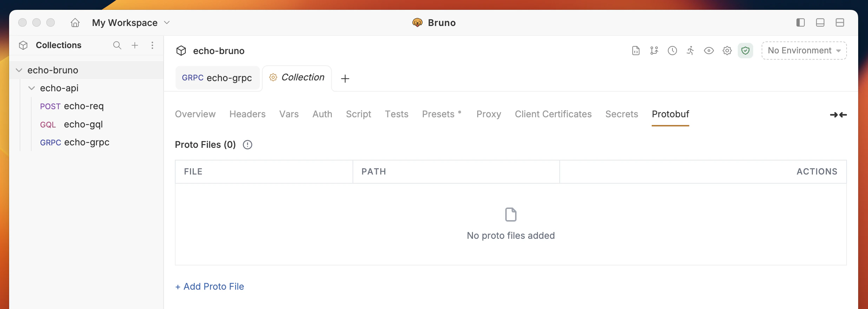Viewport: 868px width, 309px height.
Task: Open Collections three-dot options menu
Action: click(152, 45)
